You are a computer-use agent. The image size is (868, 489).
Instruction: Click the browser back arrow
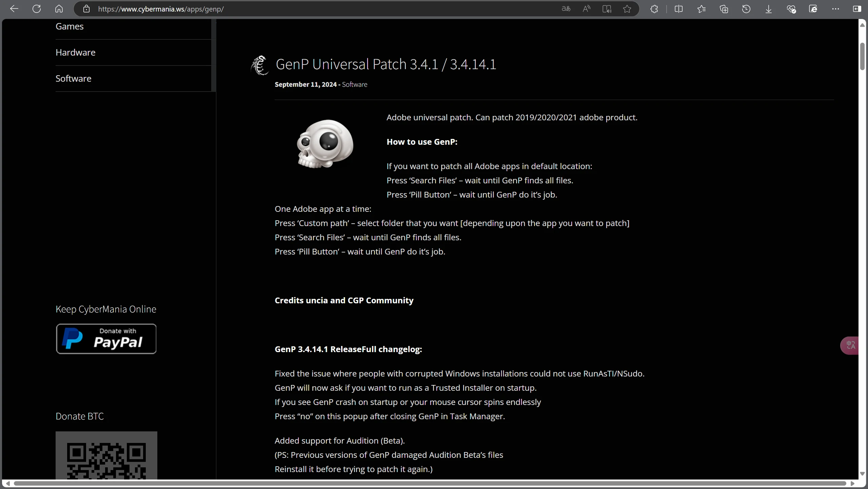click(x=14, y=9)
